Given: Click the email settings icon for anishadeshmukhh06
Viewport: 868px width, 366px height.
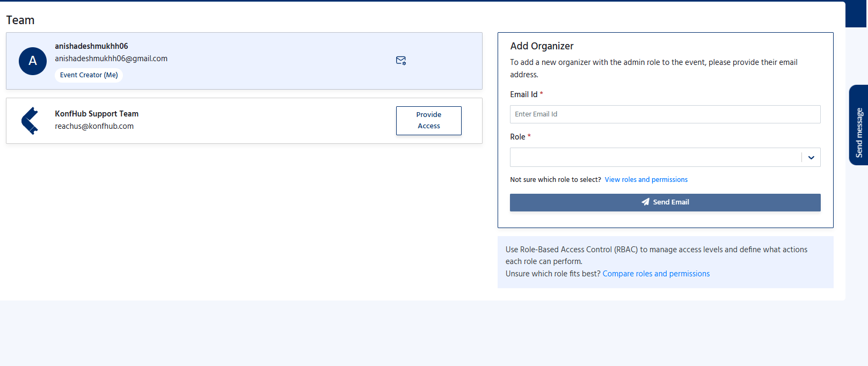Looking at the screenshot, I should pos(401,61).
